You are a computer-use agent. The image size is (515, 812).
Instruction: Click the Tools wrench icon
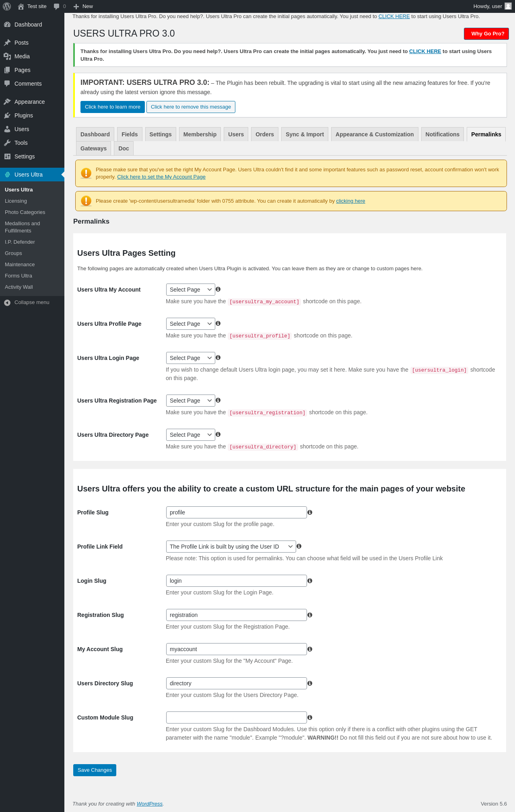7,143
